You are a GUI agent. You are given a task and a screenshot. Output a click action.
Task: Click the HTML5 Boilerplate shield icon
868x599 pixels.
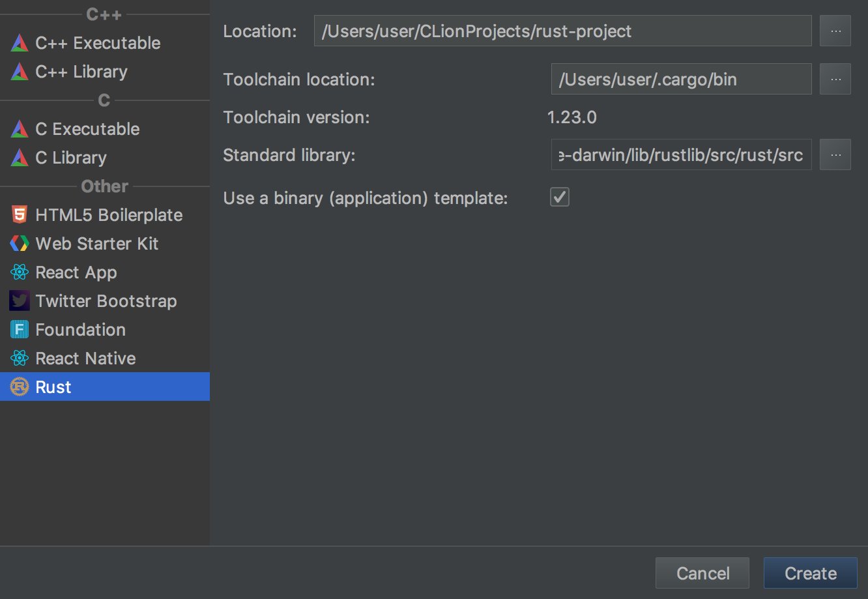(x=20, y=215)
